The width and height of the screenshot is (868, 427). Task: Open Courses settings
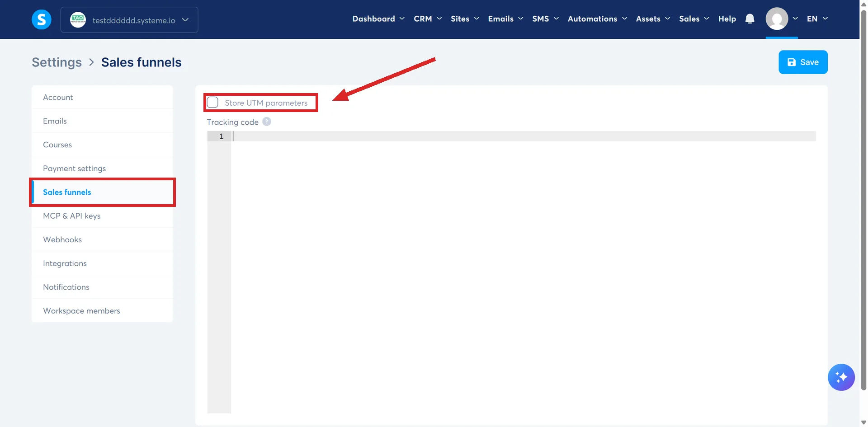coord(102,145)
